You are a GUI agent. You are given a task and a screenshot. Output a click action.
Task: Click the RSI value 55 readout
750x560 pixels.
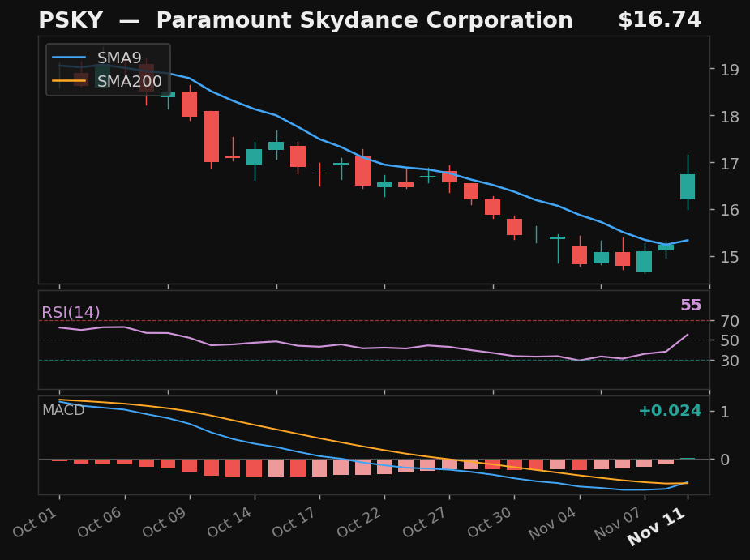691,305
